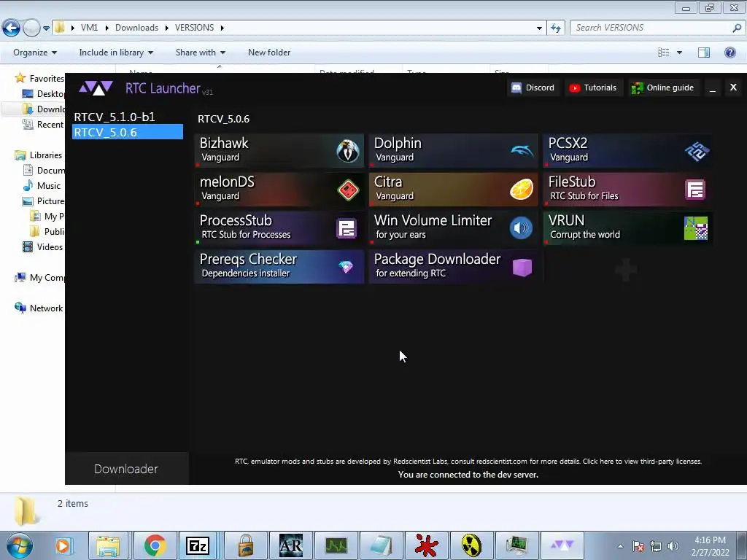The image size is (747, 560).
Task: Click ProcessStub purple icon
Action: (x=347, y=228)
